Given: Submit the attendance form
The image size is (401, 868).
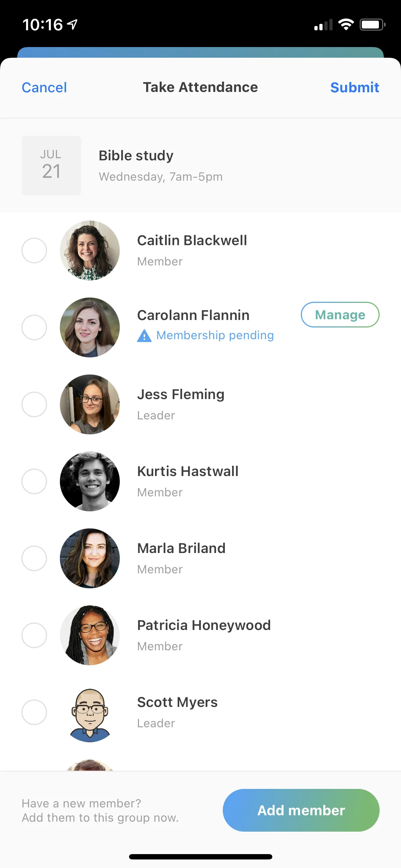Looking at the screenshot, I should (x=354, y=88).
